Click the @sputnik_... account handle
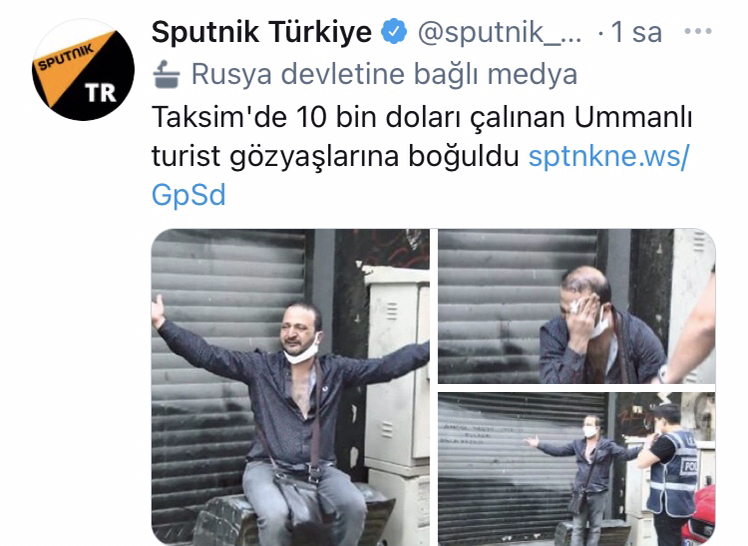 pyautogui.click(x=499, y=32)
